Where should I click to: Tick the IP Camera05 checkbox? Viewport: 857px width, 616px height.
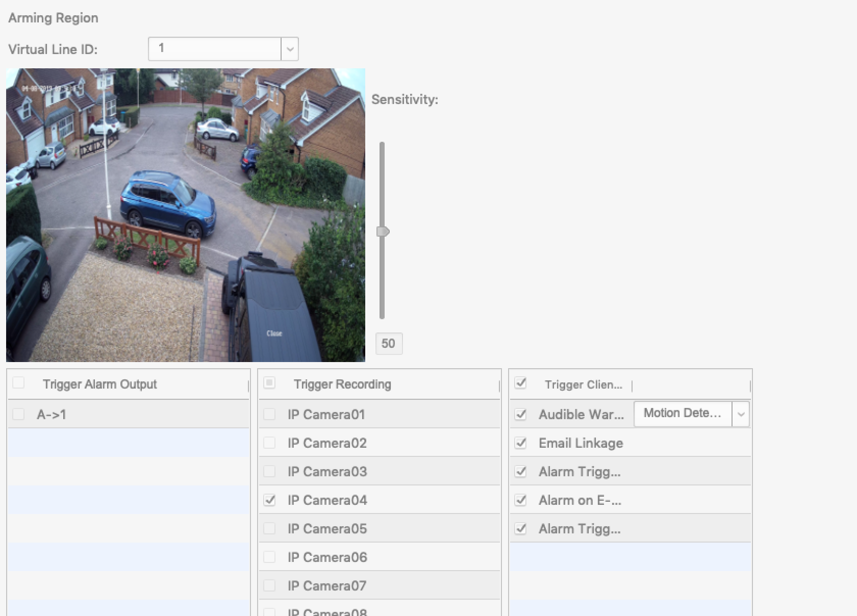coord(269,529)
